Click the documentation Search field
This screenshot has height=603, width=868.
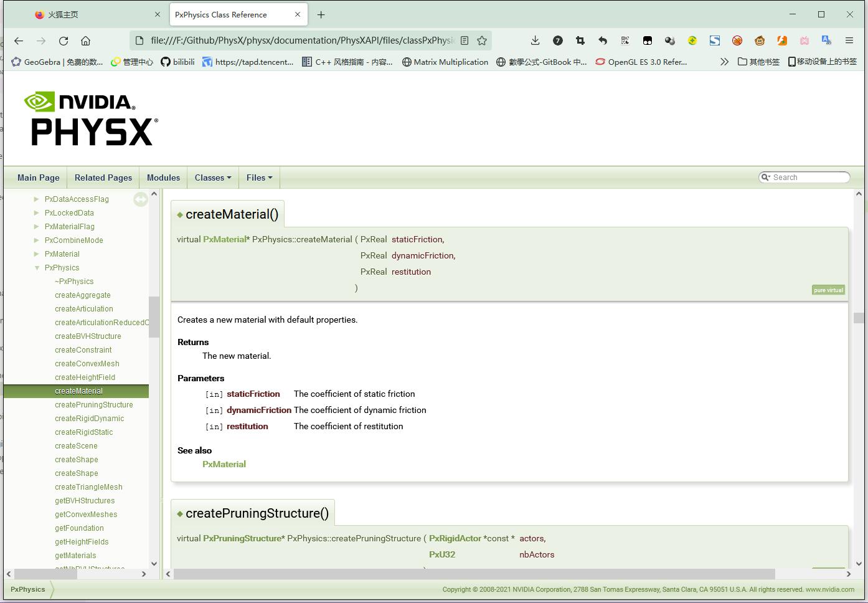pyautogui.click(x=804, y=178)
